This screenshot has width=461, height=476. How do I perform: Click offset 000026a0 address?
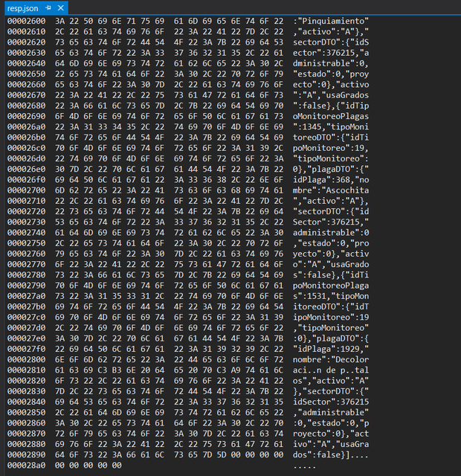[x=27, y=127]
